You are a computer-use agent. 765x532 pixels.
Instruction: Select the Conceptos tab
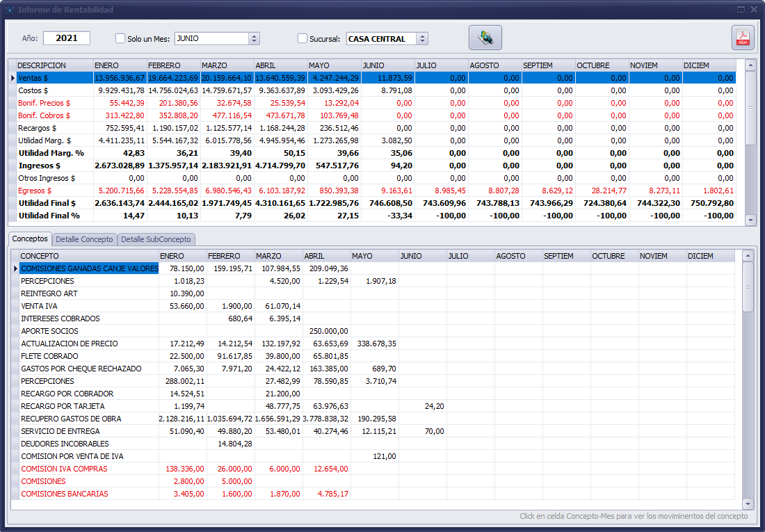click(30, 239)
